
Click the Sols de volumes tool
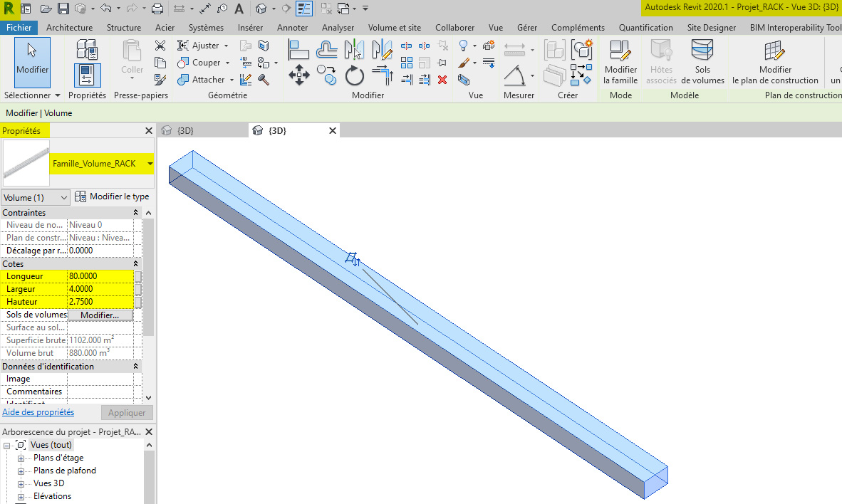click(702, 61)
